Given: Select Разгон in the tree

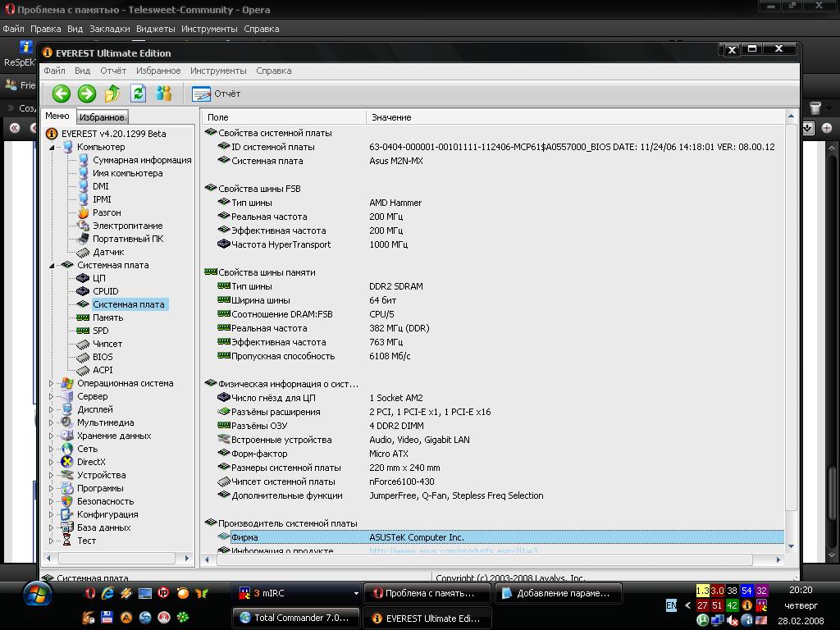Looking at the screenshot, I should coord(107,212).
